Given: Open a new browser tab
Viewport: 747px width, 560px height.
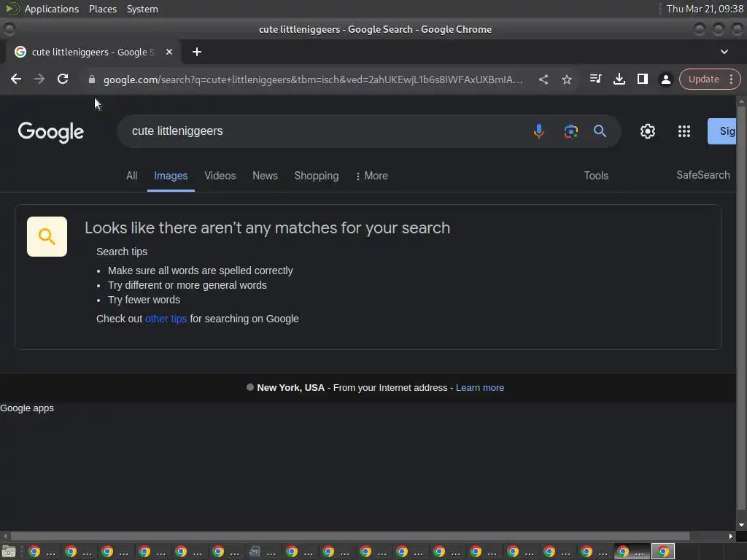Looking at the screenshot, I should coord(197,52).
